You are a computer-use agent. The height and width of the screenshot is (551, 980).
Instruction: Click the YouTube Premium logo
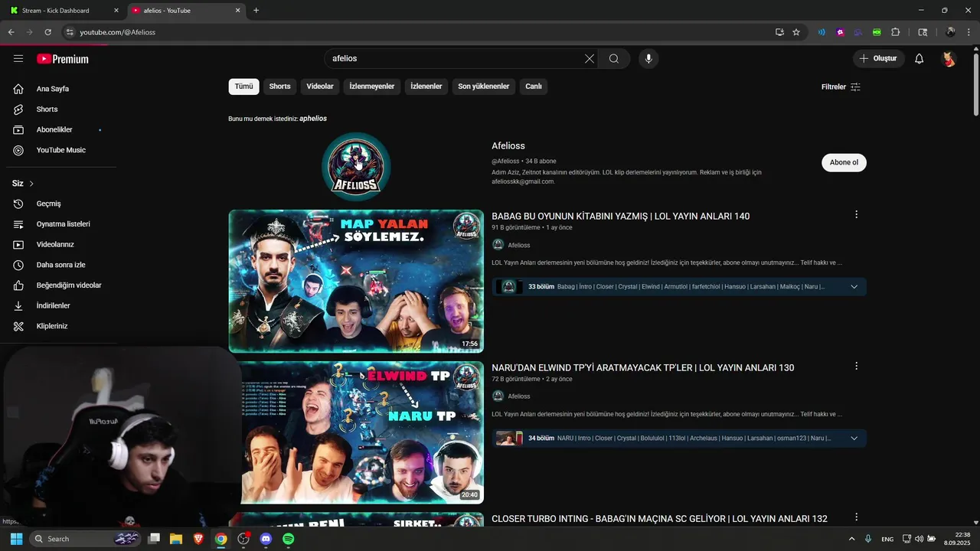coord(63,59)
